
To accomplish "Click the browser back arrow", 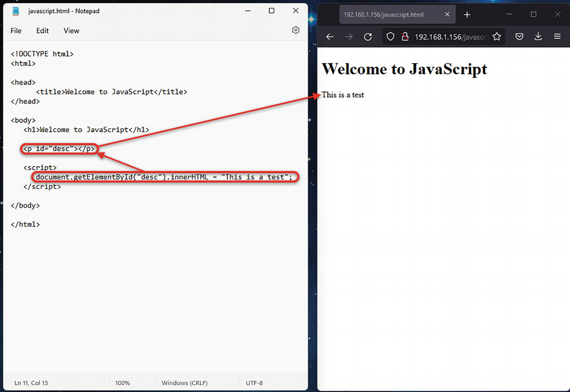I will pyautogui.click(x=330, y=37).
